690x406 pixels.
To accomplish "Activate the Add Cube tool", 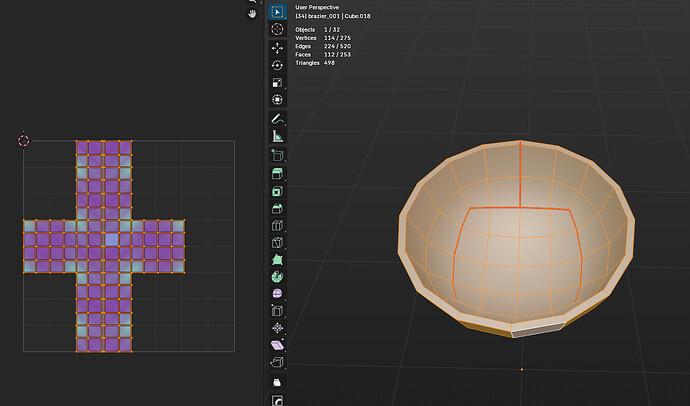I will (x=277, y=155).
